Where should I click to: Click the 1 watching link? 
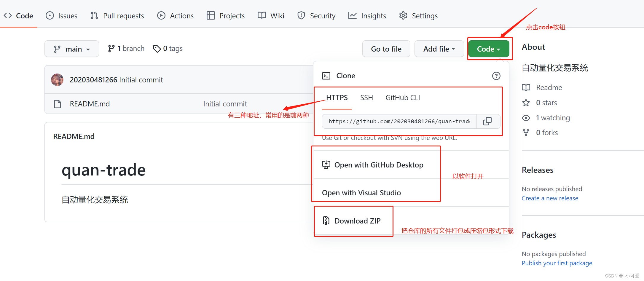point(553,118)
